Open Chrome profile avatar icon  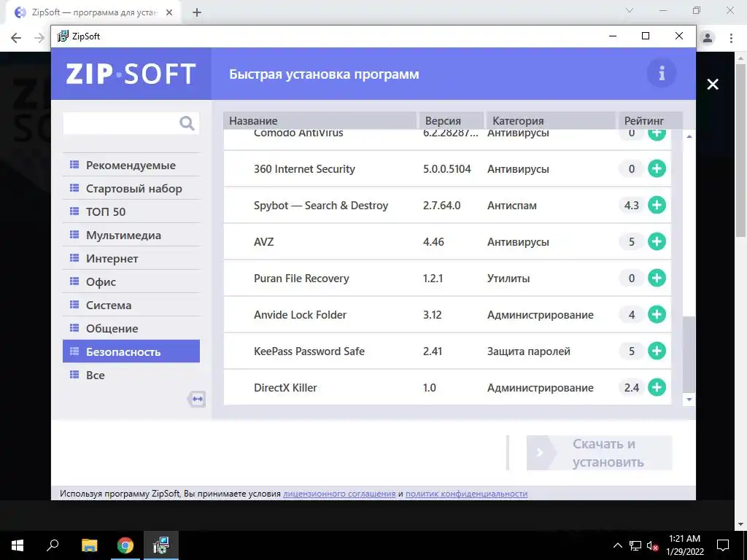coord(708,38)
